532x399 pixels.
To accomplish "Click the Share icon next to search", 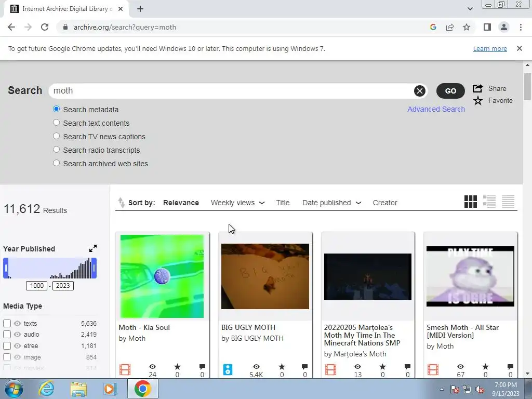I will [478, 88].
